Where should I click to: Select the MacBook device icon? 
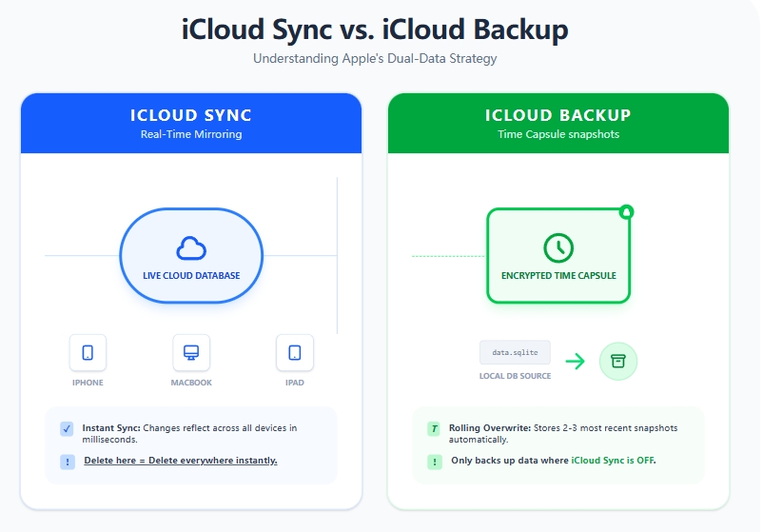coord(191,352)
